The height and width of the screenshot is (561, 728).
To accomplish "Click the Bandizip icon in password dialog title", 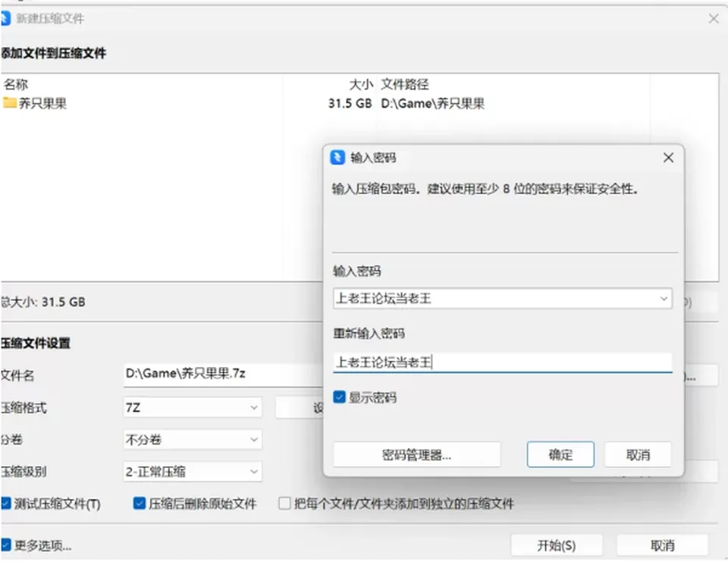I will [x=337, y=157].
